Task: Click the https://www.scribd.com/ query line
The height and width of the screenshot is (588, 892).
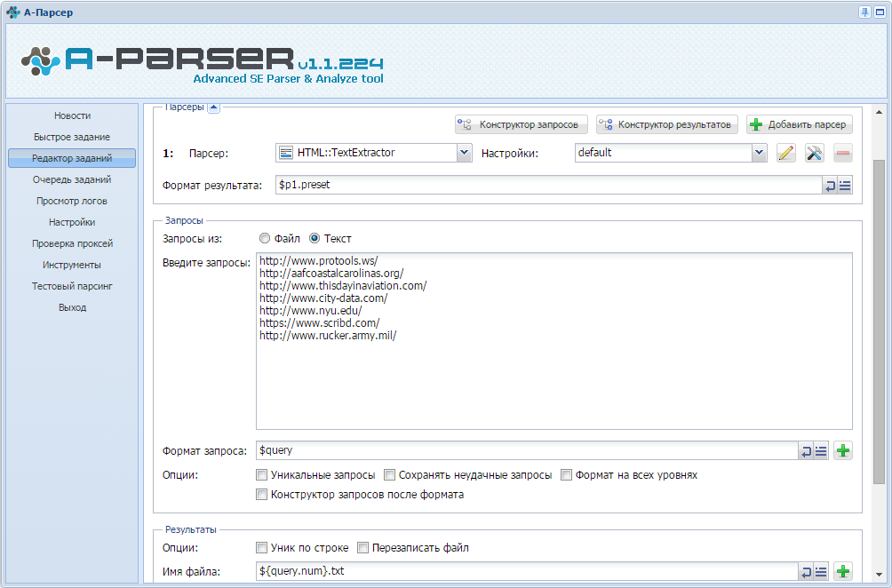Action: tap(320, 323)
